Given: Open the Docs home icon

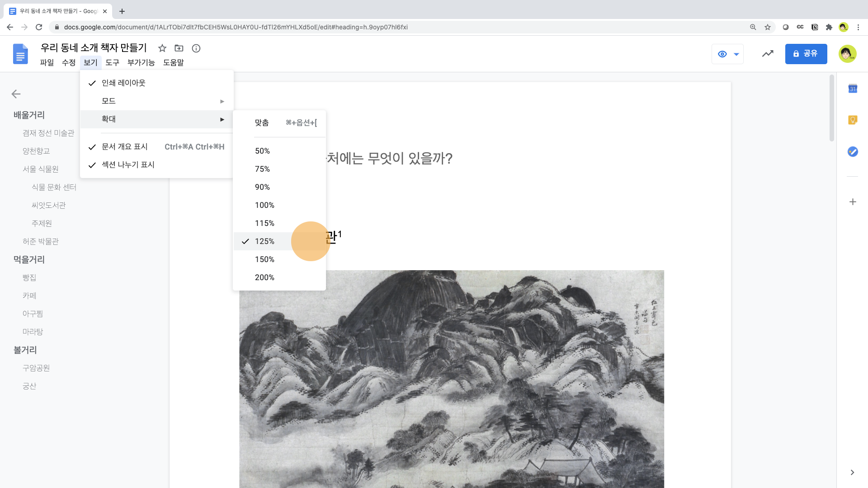Looking at the screenshot, I should coord(20,54).
